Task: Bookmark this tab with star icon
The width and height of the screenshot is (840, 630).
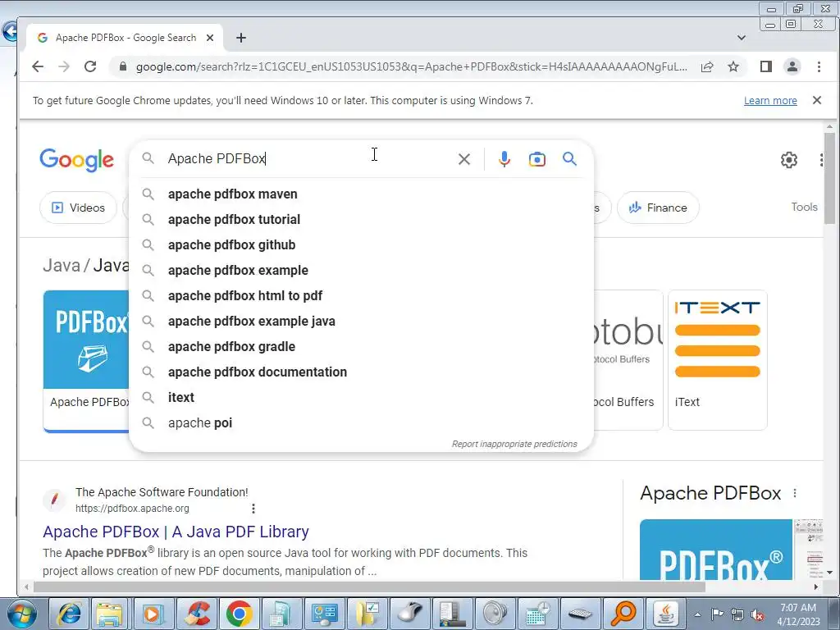Action: tap(733, 66)
